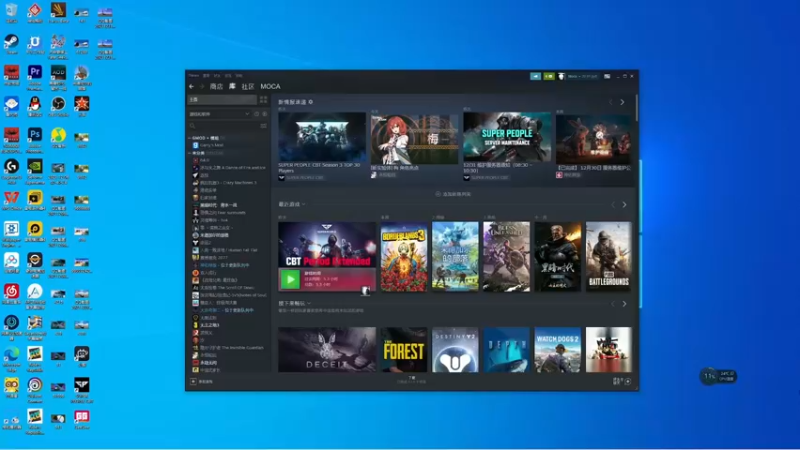Select The Scroll Of Taiwu entry

coord(221,288)
